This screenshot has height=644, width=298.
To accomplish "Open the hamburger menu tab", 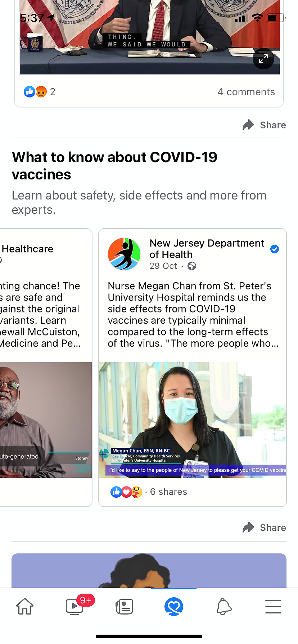I will (273, 606).
